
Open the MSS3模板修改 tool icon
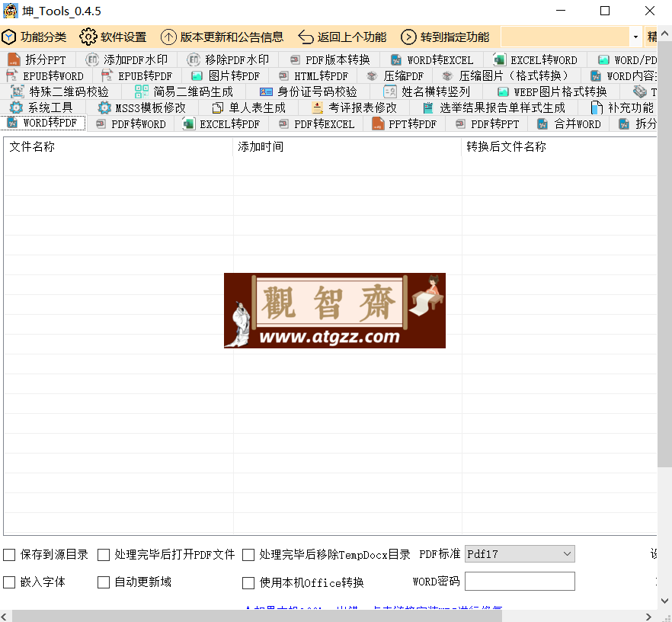pos(104,107)
